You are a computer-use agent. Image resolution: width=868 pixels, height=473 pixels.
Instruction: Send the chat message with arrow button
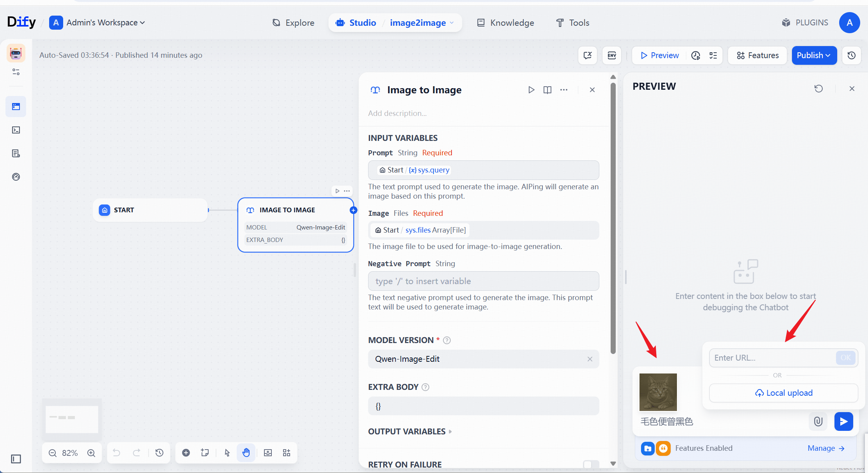tap(843, 421)
